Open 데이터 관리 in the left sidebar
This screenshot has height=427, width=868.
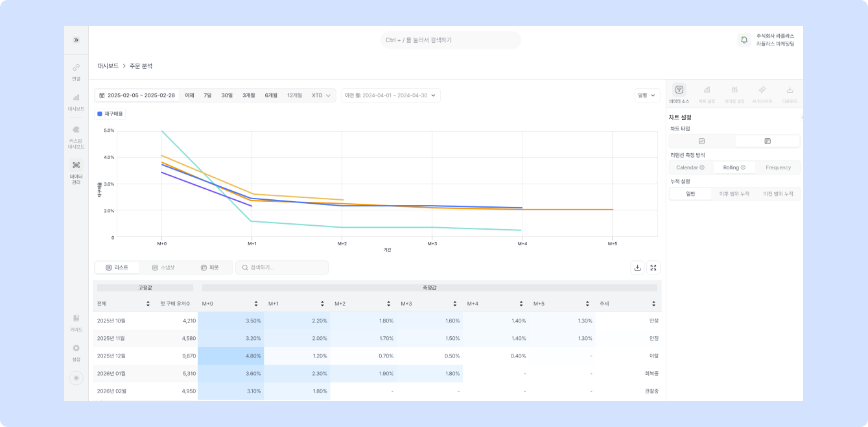[x=76, y=170]
